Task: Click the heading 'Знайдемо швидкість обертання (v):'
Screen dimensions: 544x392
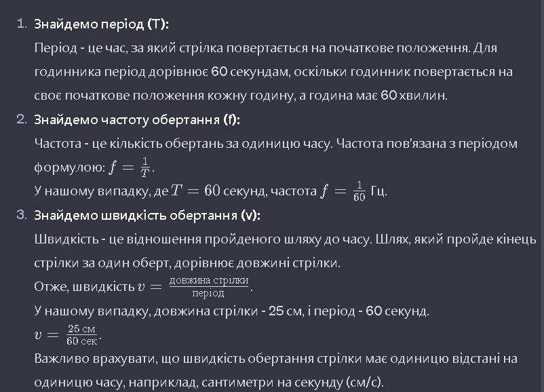Action: tap(147, 216)
